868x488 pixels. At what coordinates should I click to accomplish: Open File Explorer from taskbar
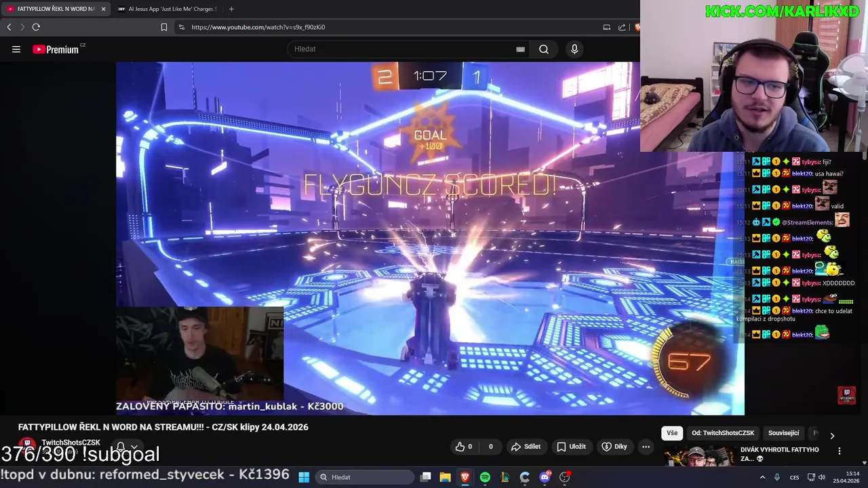tap(446, 477)
